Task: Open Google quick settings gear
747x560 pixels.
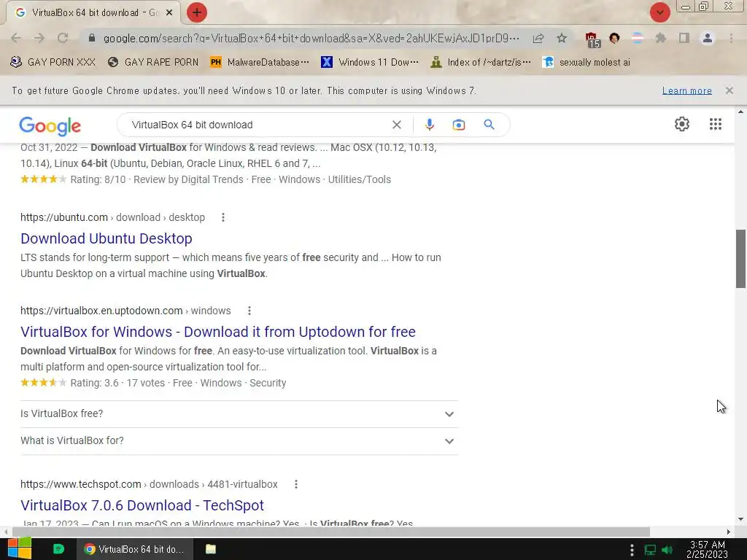Action: pos(682,124)
